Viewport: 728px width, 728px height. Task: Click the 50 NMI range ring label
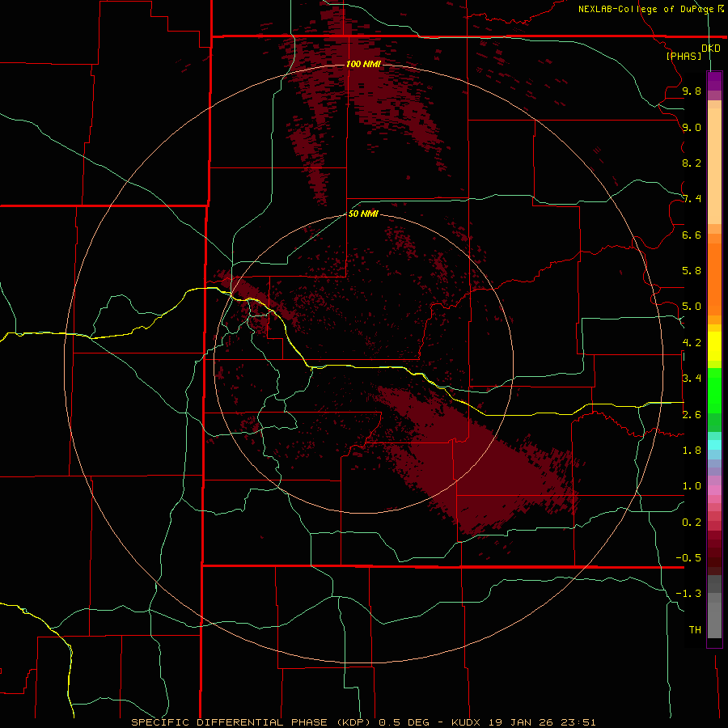point(363,214)
